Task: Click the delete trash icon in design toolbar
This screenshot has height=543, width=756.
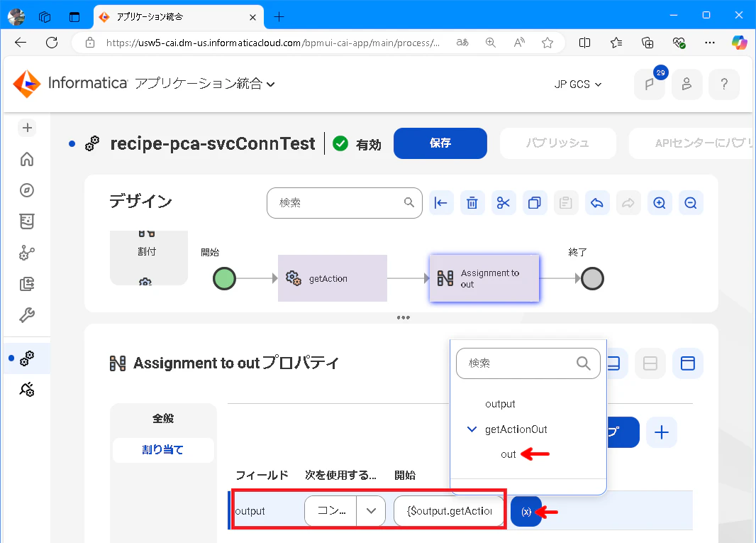Action: click(x=472, y=203)
